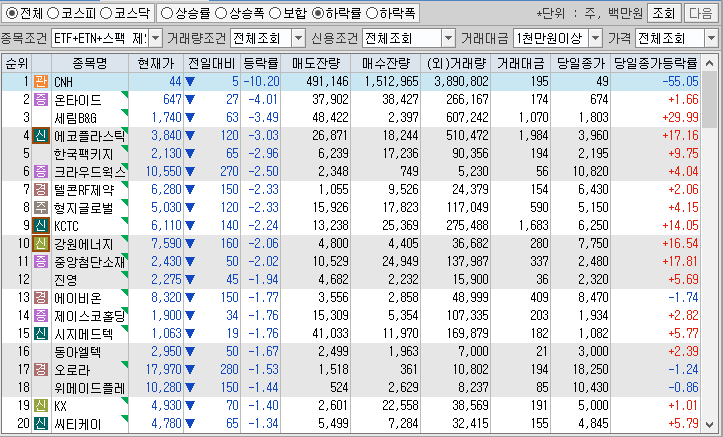
Task: Sort by 종목명 column header
Action: point(90,64)
